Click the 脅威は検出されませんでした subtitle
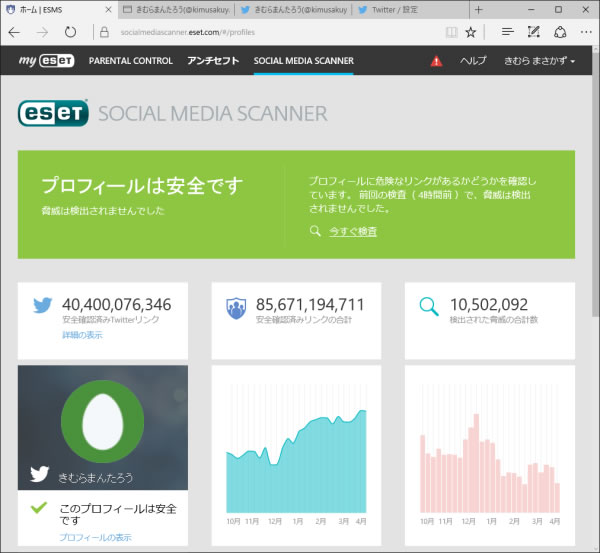The width and height of the screenshot is (600, 553). [103, 210]
